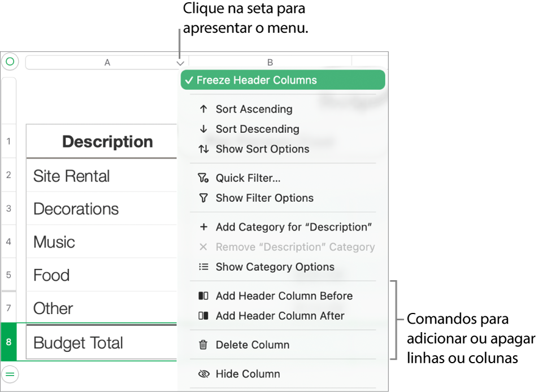This screenshot has width=560, height=392.
Task: Click the crossed-eye Hide Column icon
Action: pos(204,374)
